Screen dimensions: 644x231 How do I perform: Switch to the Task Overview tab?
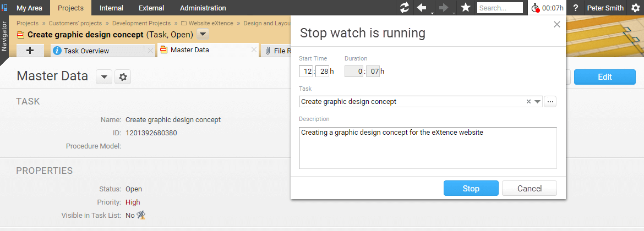click(86, 51)
